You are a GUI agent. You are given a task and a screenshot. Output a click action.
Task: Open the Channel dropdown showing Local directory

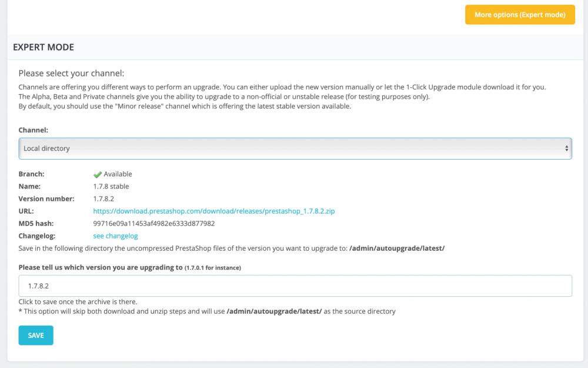tap(294, 148)
